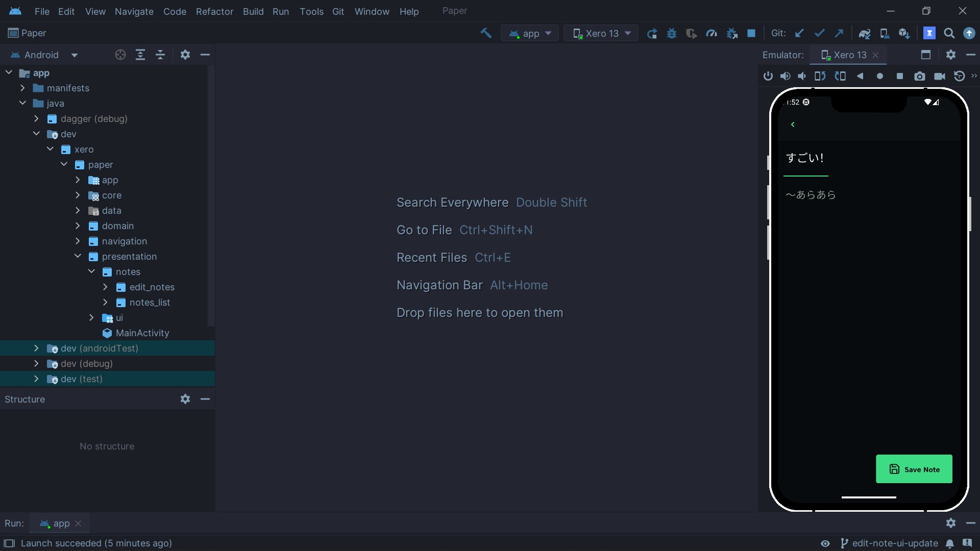
Task: Click the edit-note-ui-update branch widget
Action: (x=889, y=543)
